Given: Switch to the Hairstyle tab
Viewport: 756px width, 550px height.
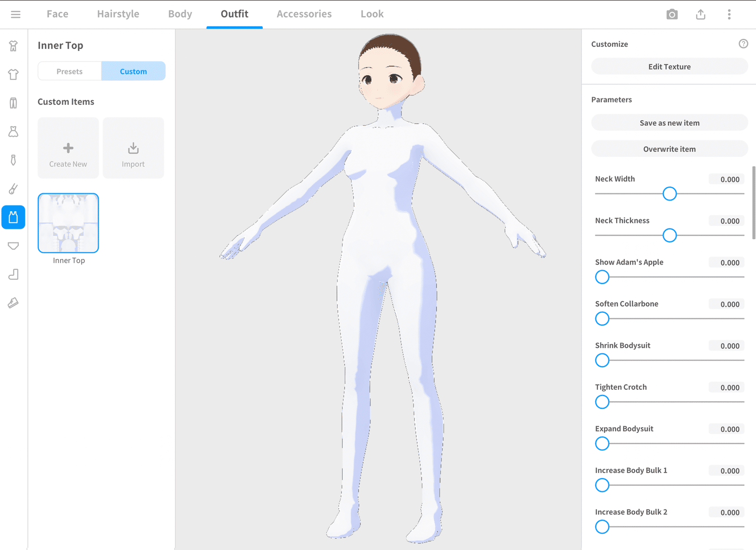Looking at the screenshot, I should (118, 14).
